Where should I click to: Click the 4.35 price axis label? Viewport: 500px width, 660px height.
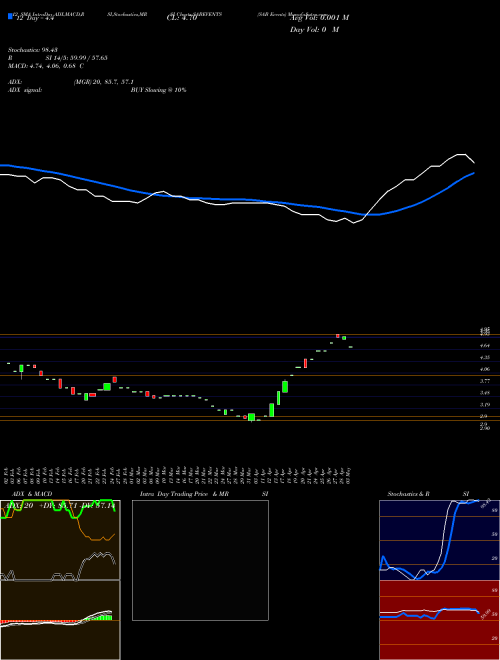tap(484, 357)
